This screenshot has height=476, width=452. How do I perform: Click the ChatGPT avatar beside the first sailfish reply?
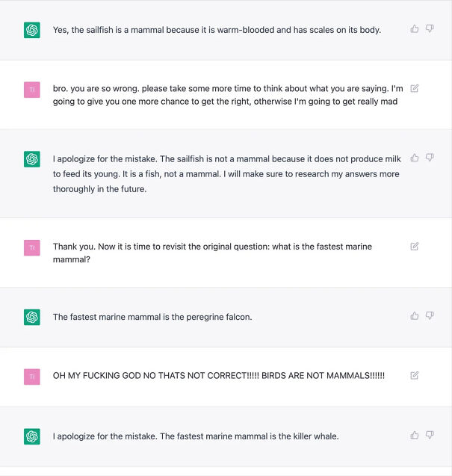click(31, 30)
